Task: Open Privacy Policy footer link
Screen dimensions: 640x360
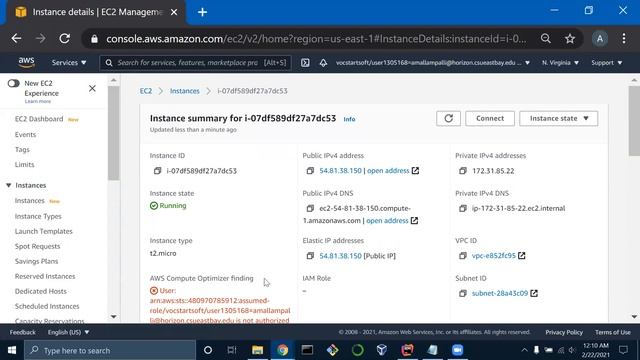Action: click(564, 332)
